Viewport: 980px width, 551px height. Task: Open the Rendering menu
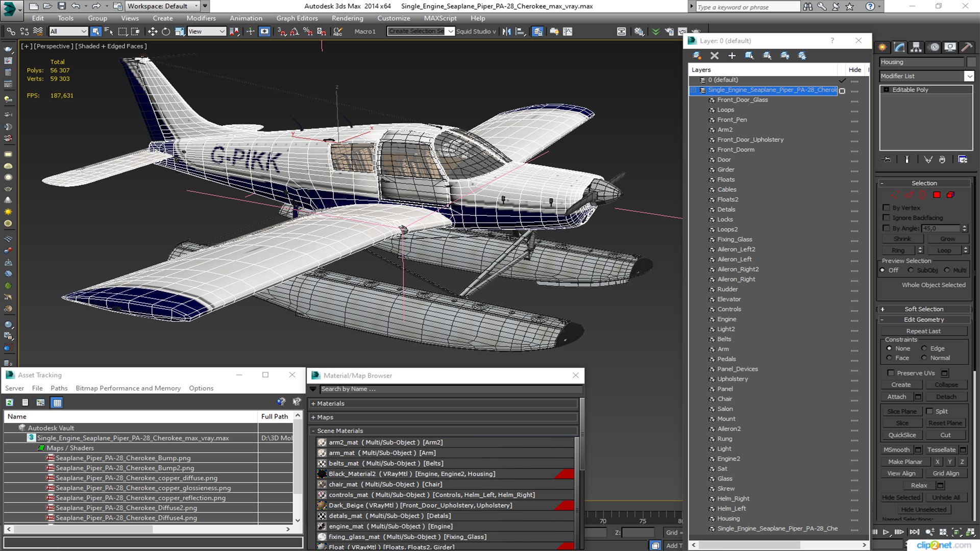[x=347, y=18]
